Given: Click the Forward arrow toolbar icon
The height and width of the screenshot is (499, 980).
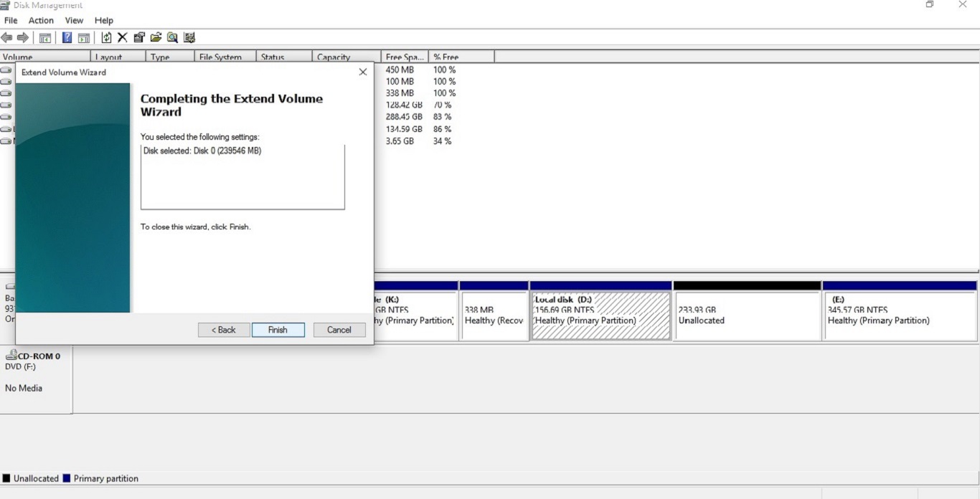Looking at the screenshot, I should [23, 37].
